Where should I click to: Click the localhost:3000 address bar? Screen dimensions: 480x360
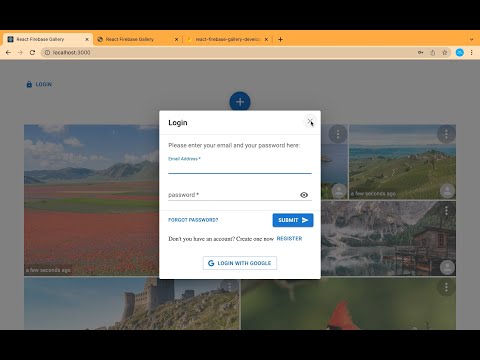pos(230,52)
